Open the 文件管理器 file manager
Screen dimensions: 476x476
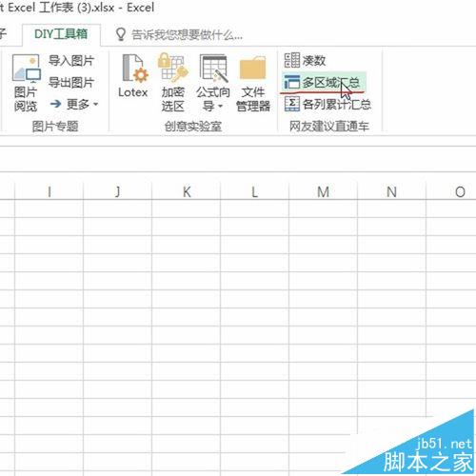click(x=253, y=84)
